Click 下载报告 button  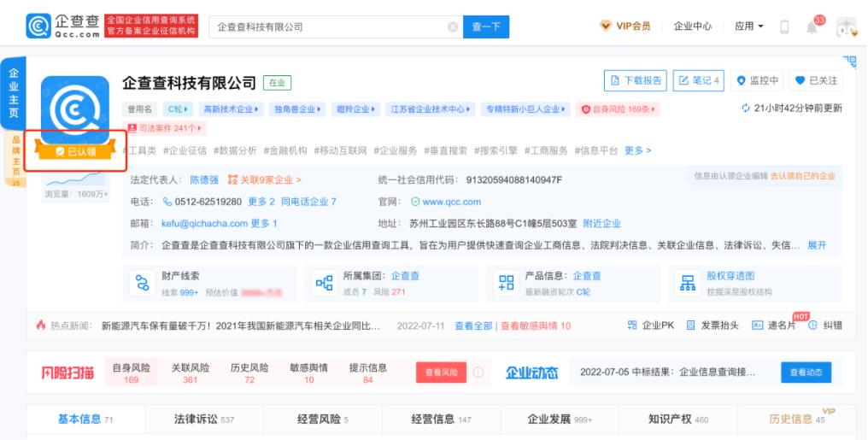point(636,81)
